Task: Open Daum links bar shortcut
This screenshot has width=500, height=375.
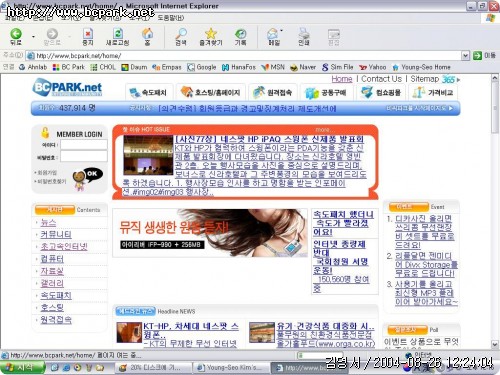Action: [x=134, y=67]
